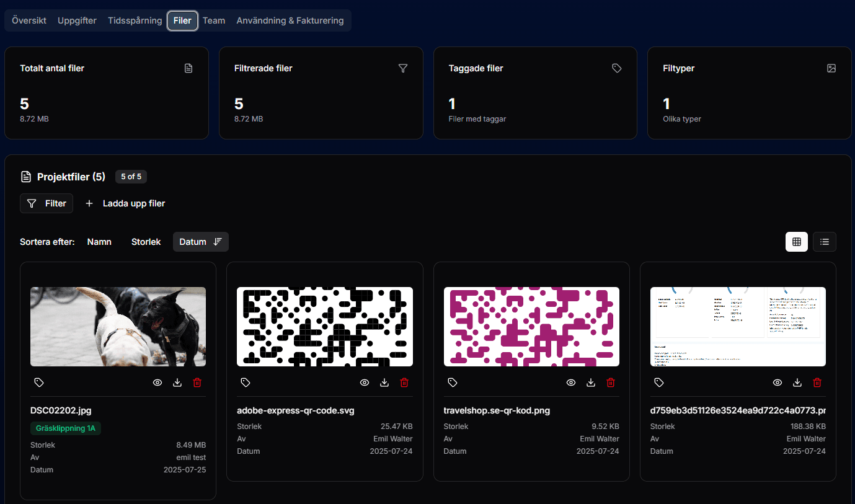Open travelshop.se-qr-kod.png thumbnail
Screen dimensions: 855x504
click(531, 327)
